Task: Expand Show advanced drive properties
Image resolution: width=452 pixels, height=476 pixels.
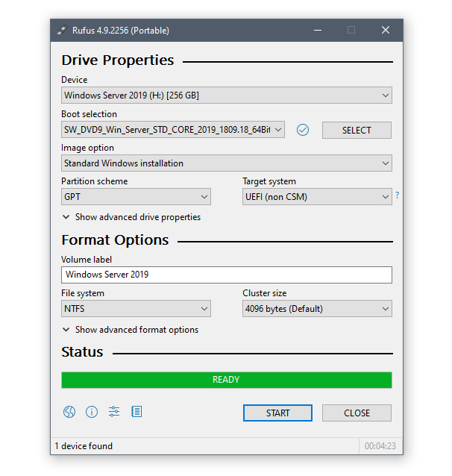Action: click(131, 217)
